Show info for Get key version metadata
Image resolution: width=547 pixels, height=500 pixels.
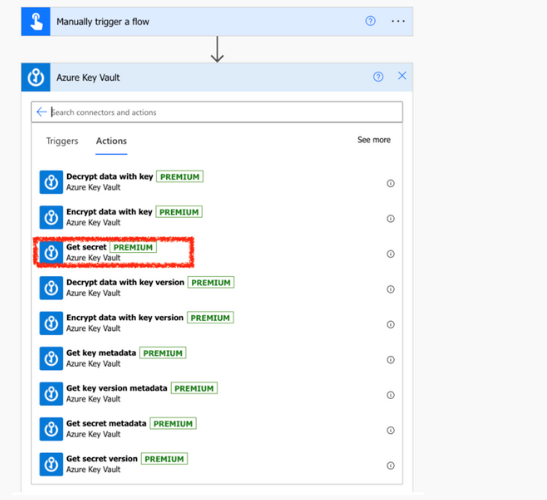pyautogui.click(x=390, y=395)
